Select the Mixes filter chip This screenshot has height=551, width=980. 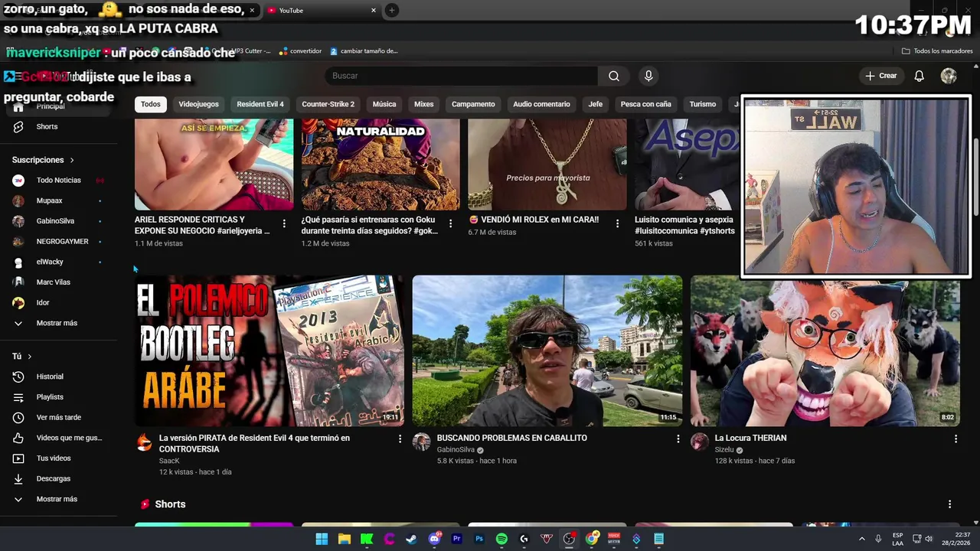pos(423,104)
